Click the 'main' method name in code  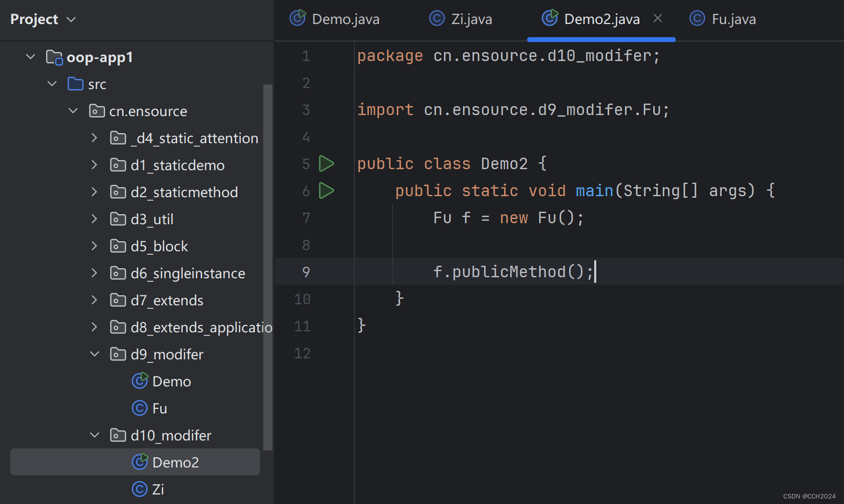click(x=594, y=191)
